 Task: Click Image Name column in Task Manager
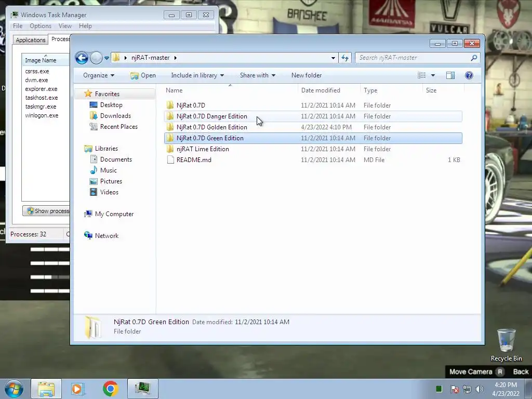46,60
